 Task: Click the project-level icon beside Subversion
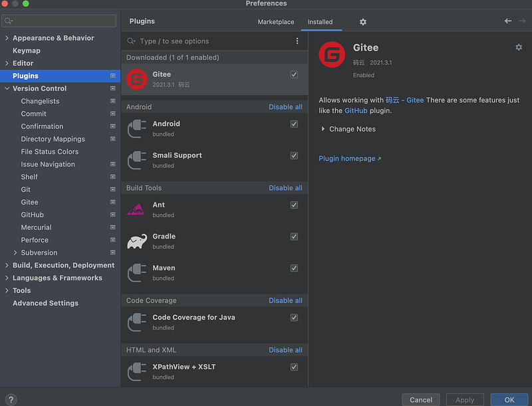113,253
